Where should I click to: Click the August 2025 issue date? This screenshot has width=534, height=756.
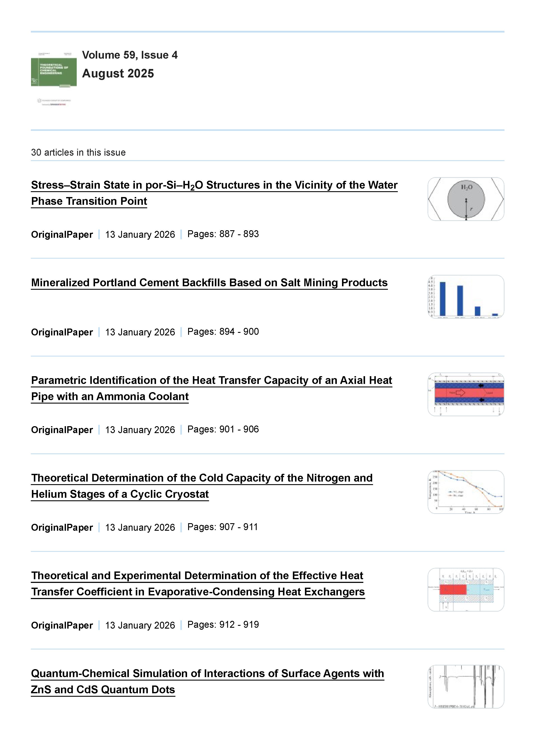pyautogui.click(x=118, y=74)
